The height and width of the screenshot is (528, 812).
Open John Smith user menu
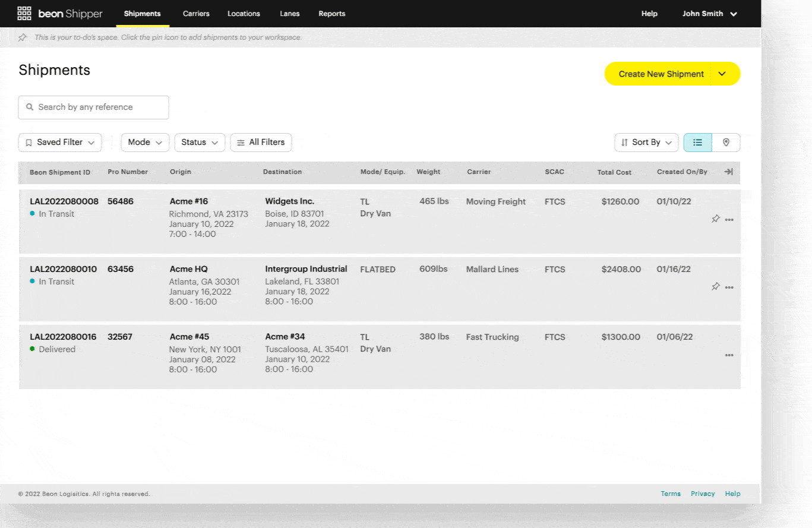[x=710, y=14]
